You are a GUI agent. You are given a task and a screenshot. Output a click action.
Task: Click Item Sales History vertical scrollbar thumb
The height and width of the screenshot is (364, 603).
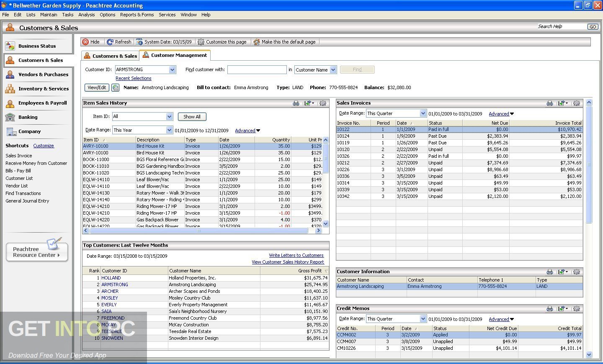pyautogui.click(x=326, y=158)
